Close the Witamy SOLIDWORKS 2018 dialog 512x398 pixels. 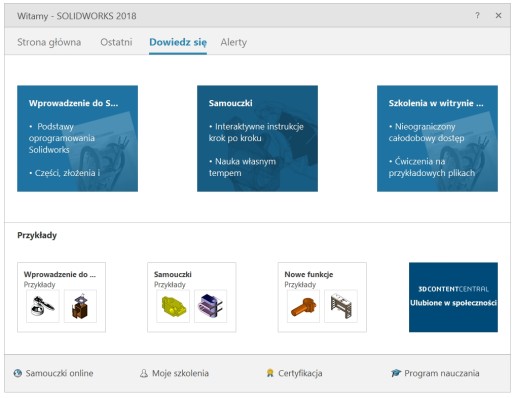click(498, 15)
